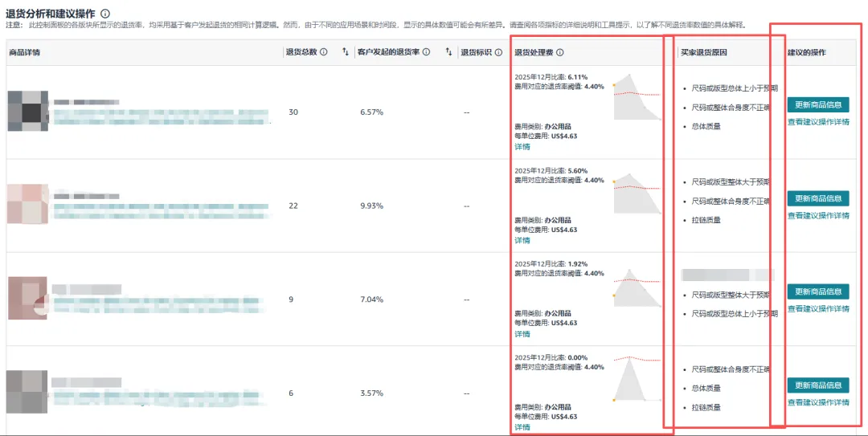Click the info icon next to 退货处理费
Image resolution: width=868 pixels, height=436 pixels.
559,52
